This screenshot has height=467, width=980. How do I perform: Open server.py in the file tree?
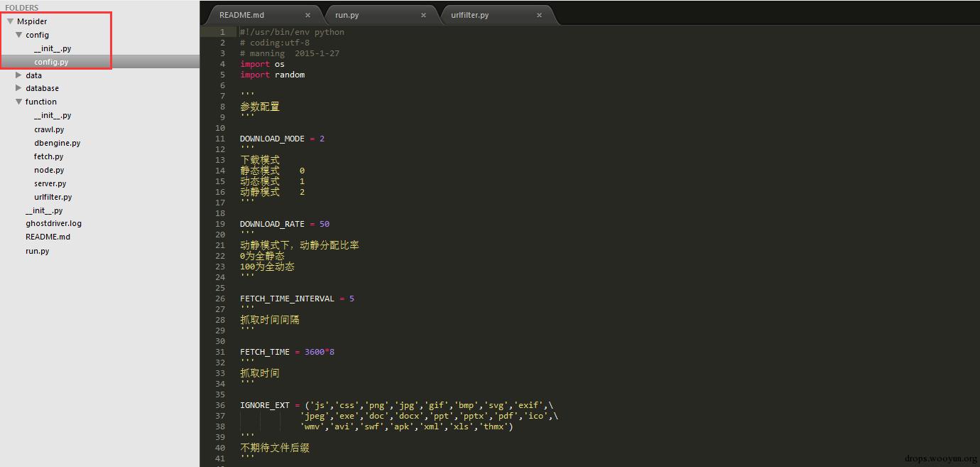[x=50, y=183]
